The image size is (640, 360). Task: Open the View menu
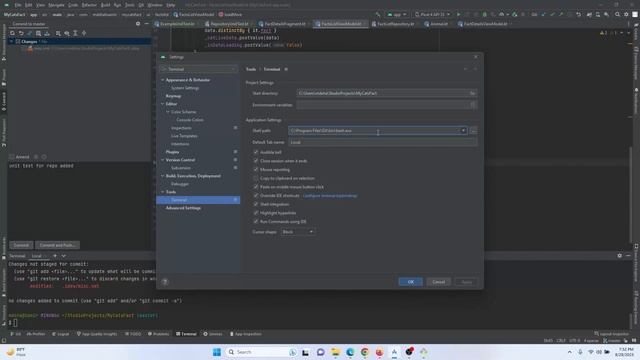40,5
